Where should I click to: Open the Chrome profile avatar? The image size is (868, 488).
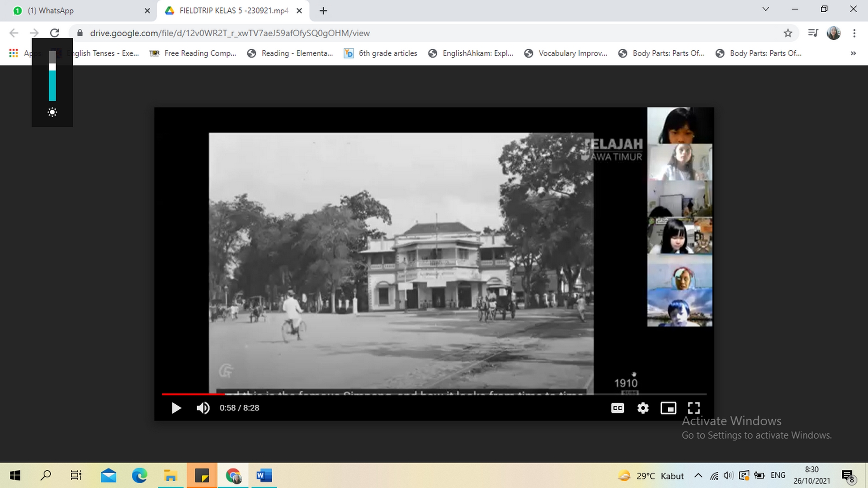coord(834,33)
